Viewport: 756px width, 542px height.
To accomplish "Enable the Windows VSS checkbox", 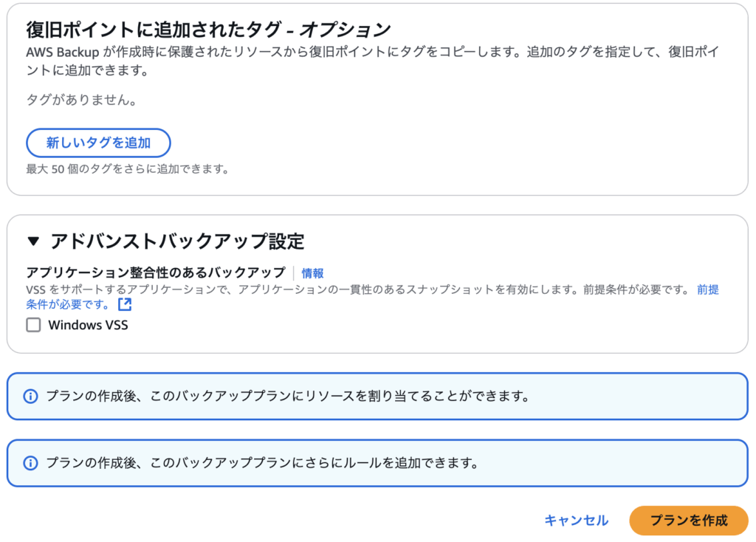I will point(33,325).
